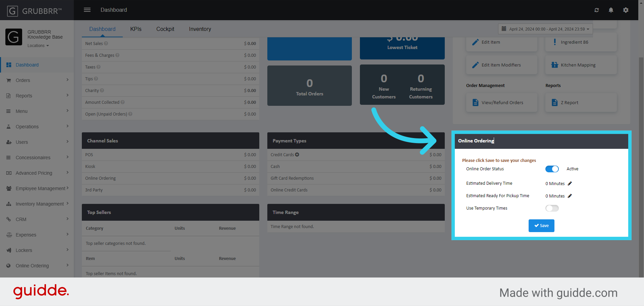Expand the Reports sidebar menu
Image resolution: width=644 pixels, height=306 pixels.
pos(37,96)
